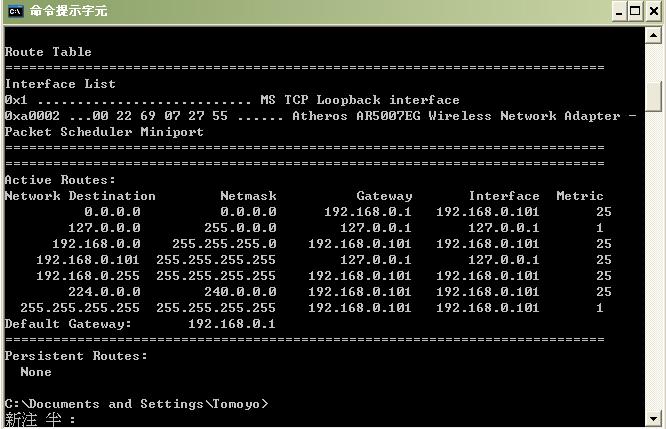Click the Default Gateway address 192.168.0.1
This screenshot has height=429, width=666.
pos(232,324)
